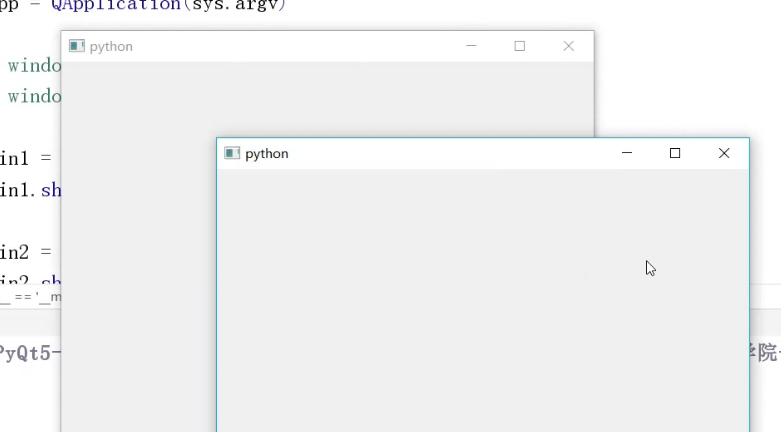Place cursor on the "in2 =" code line
The width and height of the screenshot is (781, 432).
(26, 252)
